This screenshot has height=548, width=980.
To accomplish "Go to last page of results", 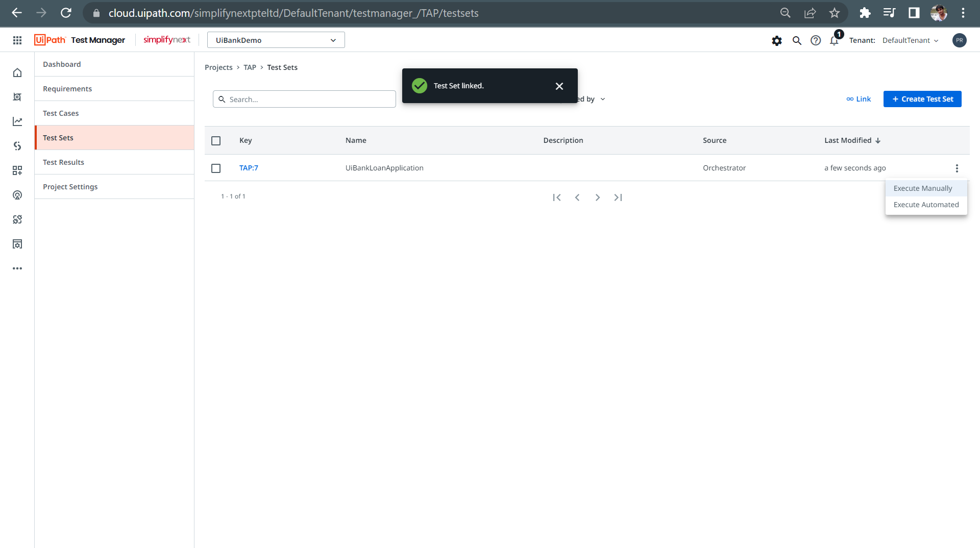I will coord(618,197).
